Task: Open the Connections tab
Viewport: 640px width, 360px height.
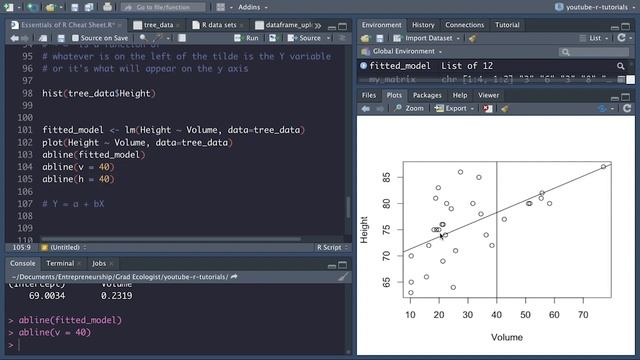Action: [x=464, y=25]
